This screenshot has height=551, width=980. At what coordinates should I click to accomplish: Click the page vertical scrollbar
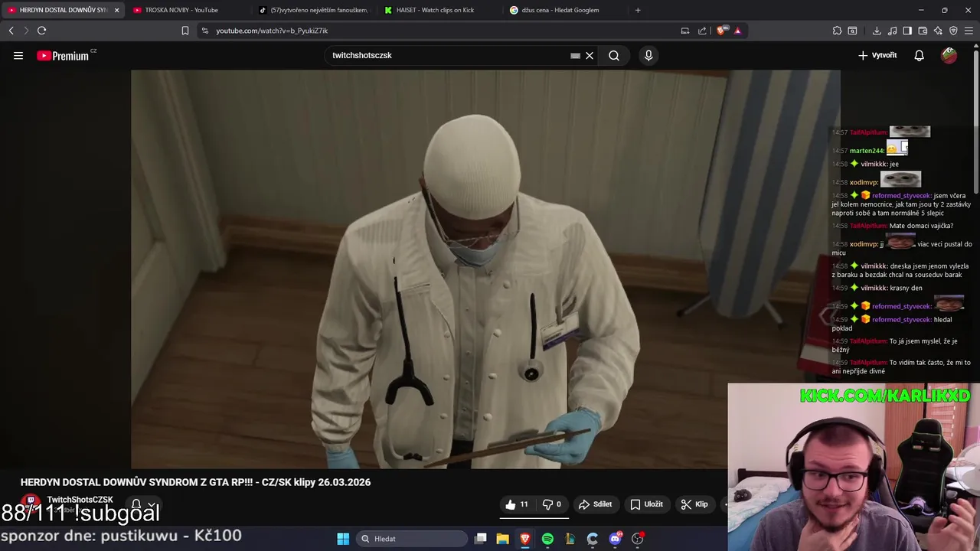pyautogui.click(x=975, y=122)
